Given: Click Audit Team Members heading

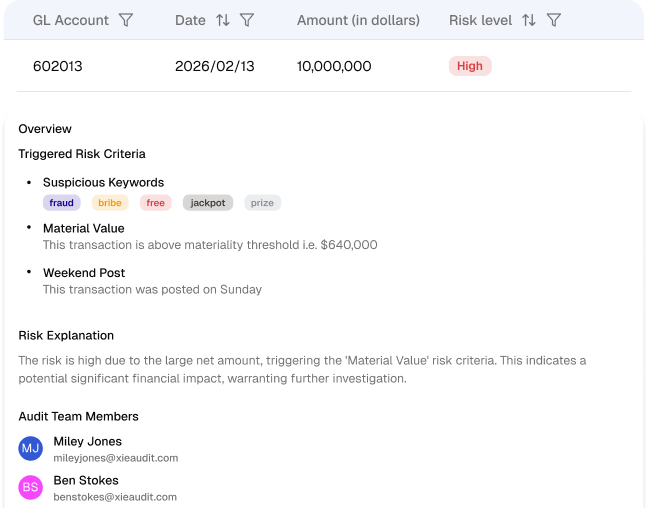Looking at the screenshot, I should (x=79, y=416).
